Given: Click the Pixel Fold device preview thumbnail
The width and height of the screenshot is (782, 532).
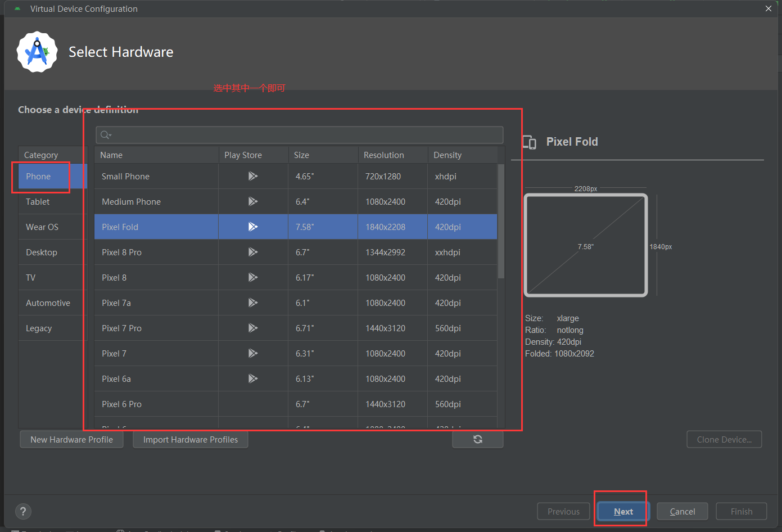Looking at the screenshot, I should click(586, 245).
